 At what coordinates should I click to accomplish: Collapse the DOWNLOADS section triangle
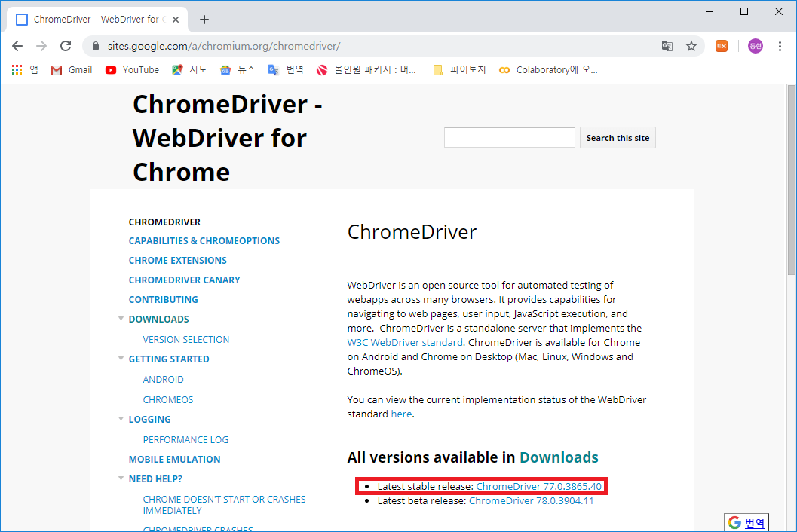coord(121,319)
